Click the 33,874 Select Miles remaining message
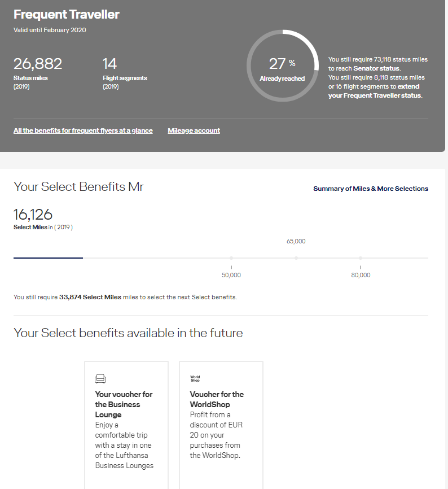The image size is (448, 489). [125, 297]
